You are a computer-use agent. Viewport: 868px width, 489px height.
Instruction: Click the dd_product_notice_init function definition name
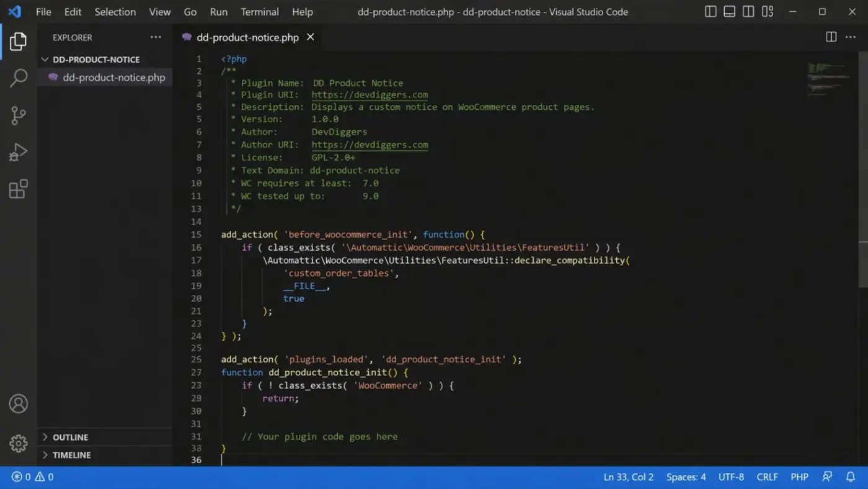(x=329, y=372)
